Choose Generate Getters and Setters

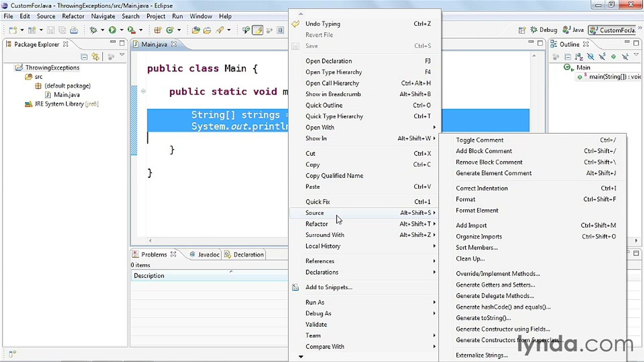click(533, 285)
